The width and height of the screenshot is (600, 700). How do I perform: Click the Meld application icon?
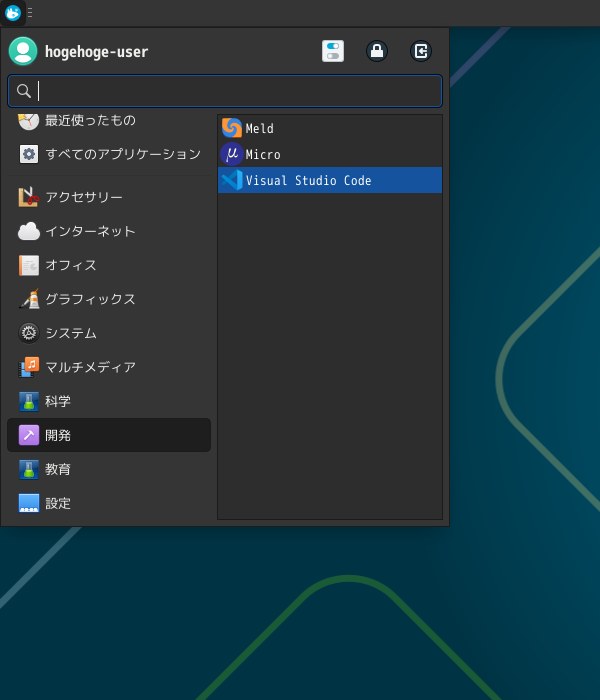click(x=232, y=128)
